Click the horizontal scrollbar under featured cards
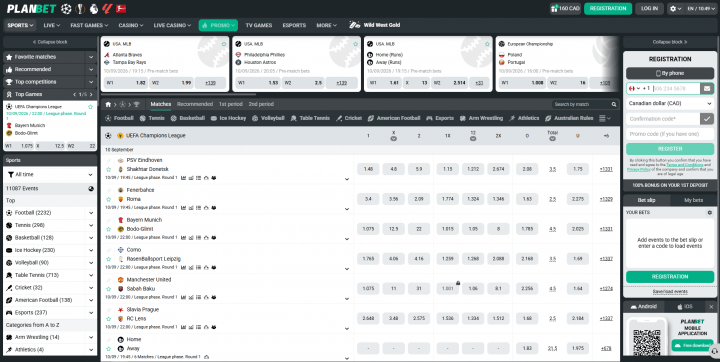The width and height of the screenshot is (720, 362). (x=178, y=95)
